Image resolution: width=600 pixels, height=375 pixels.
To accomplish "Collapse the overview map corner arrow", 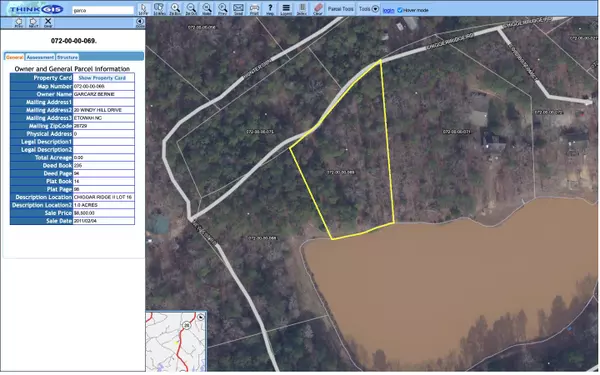I will [x=201, y=317].
